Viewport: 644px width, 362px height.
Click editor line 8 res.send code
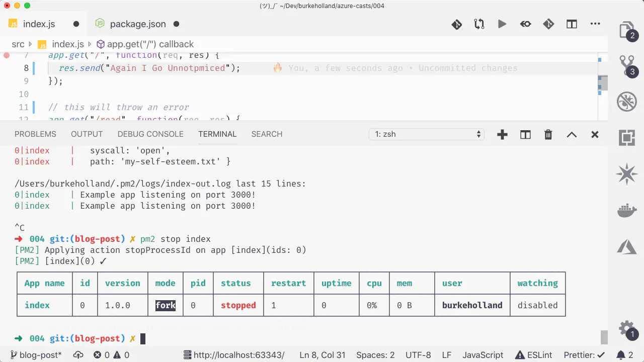point(150,68)
